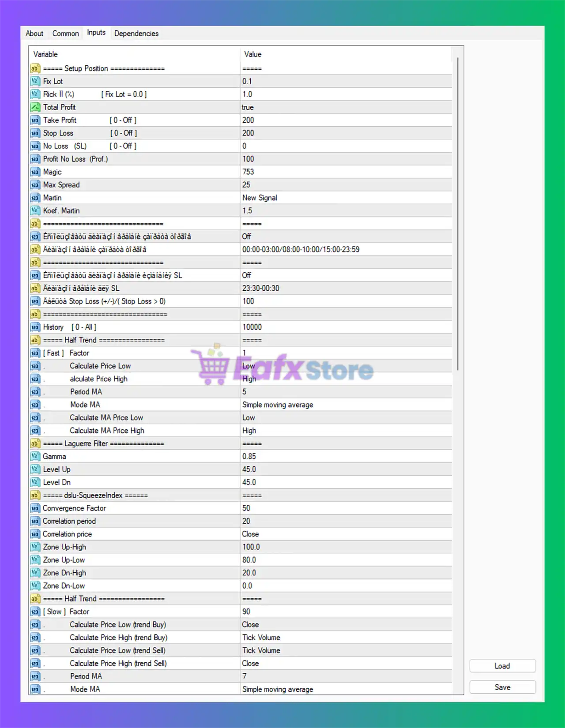Click the boolean icon beside Total Profit
This screenshot has height=728, width=565.
(x=35, y=107)
